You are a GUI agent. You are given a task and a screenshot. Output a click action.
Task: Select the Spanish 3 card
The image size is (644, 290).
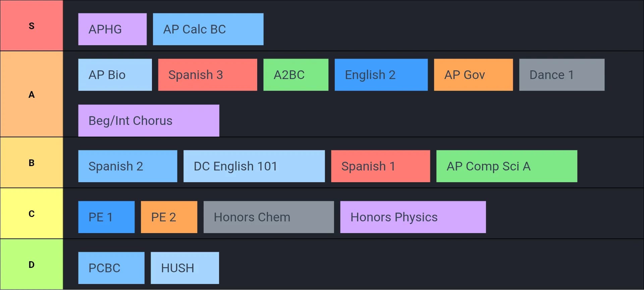207,75
